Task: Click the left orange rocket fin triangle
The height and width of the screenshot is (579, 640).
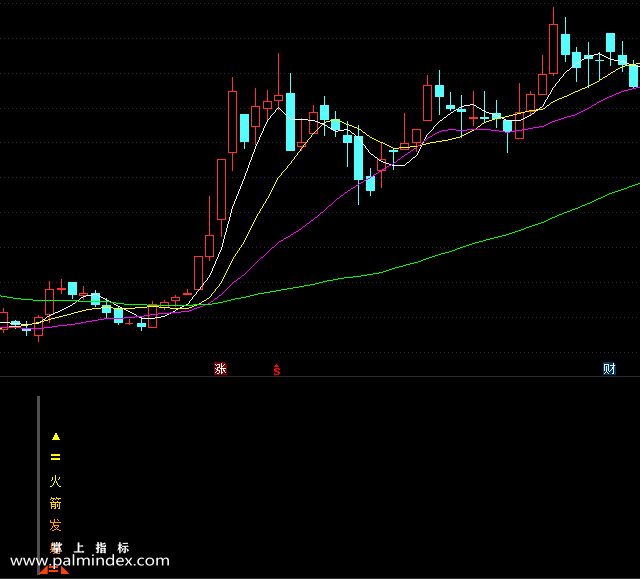Action: pyautogui.click(x=44, y=570)
